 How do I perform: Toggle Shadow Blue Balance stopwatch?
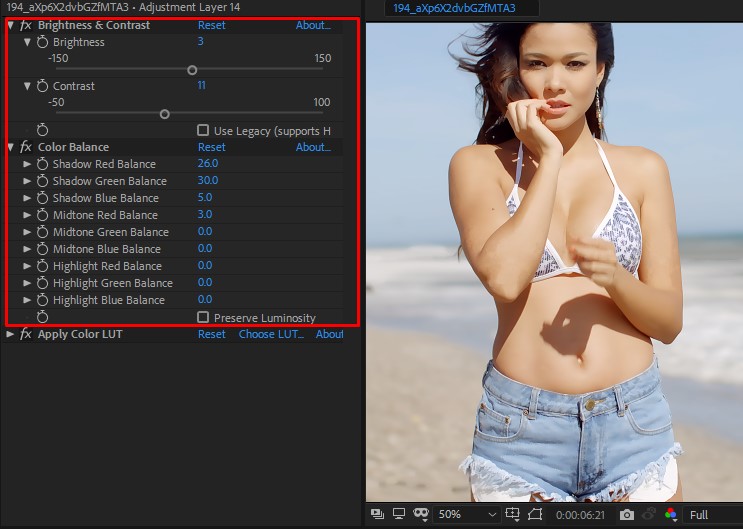coord(43,198)
